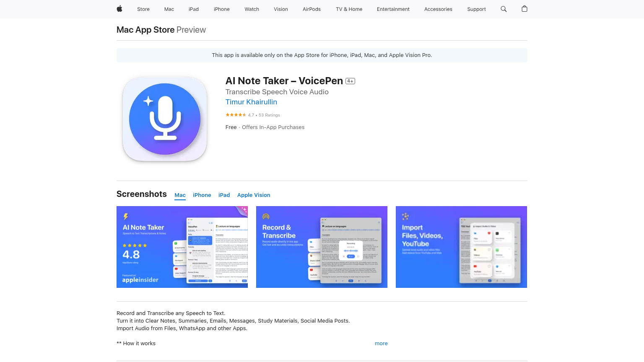Click the Record & Transcribe screenshot
Viewport: 644px width, 362px height.
[322, 247]
